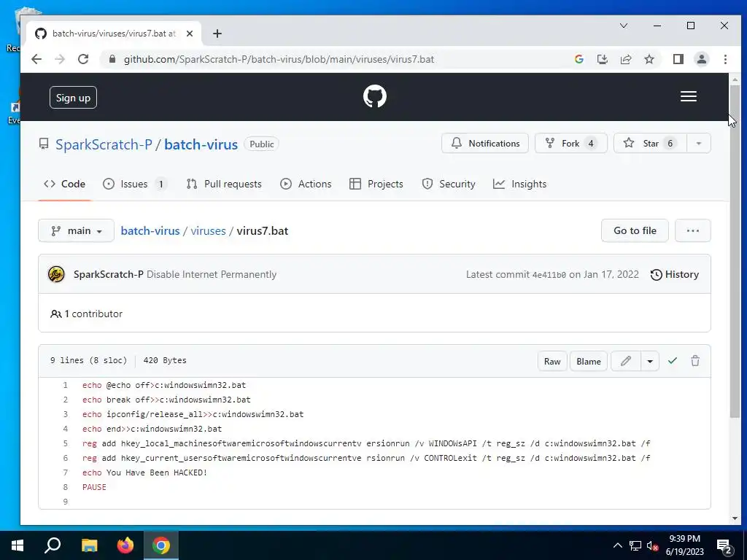This screenshot has width=747, height=560.
Task: Open commit hash 4e411b0 link
Action: tap(549, 275)
